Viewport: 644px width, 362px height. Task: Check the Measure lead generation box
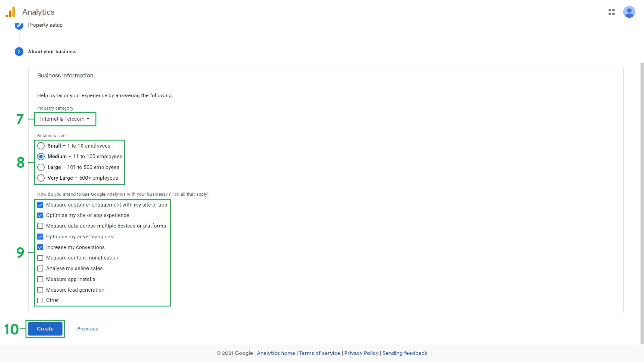pos(40,290)
